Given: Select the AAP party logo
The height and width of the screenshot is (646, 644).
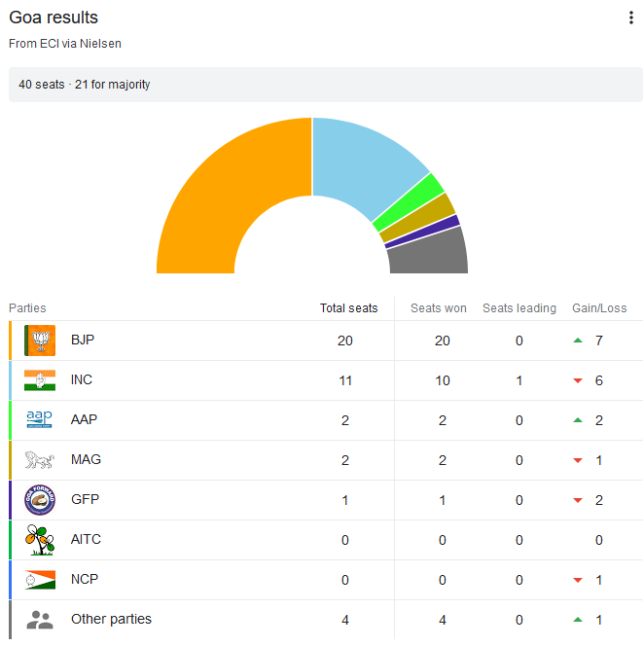Looking at the screenshot, I should click(40, 420).
